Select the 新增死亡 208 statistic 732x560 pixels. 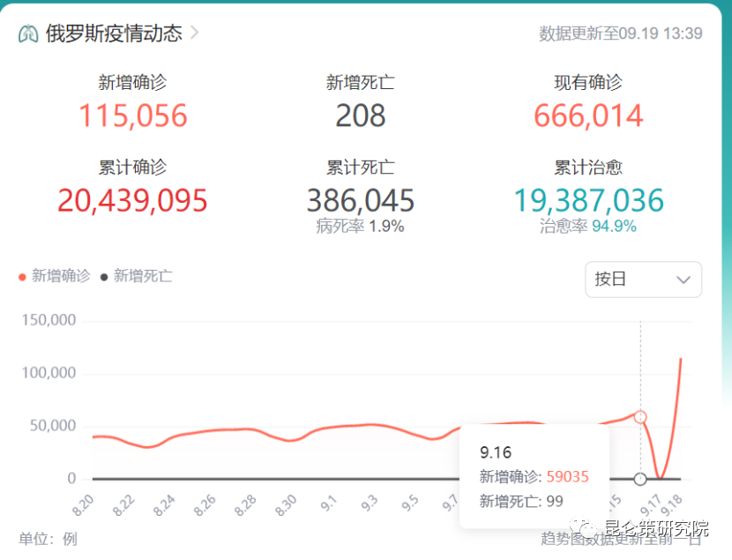point(360,116)
